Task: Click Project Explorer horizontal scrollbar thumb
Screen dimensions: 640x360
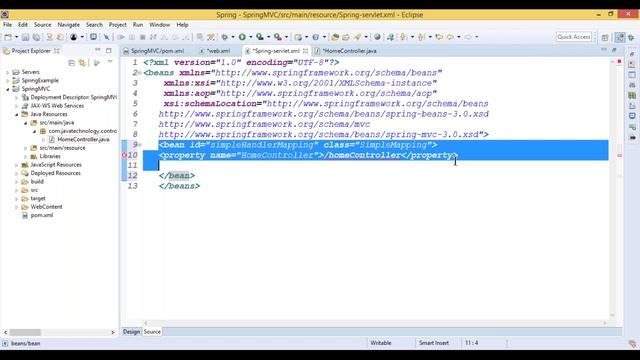Action: point(25,333)
